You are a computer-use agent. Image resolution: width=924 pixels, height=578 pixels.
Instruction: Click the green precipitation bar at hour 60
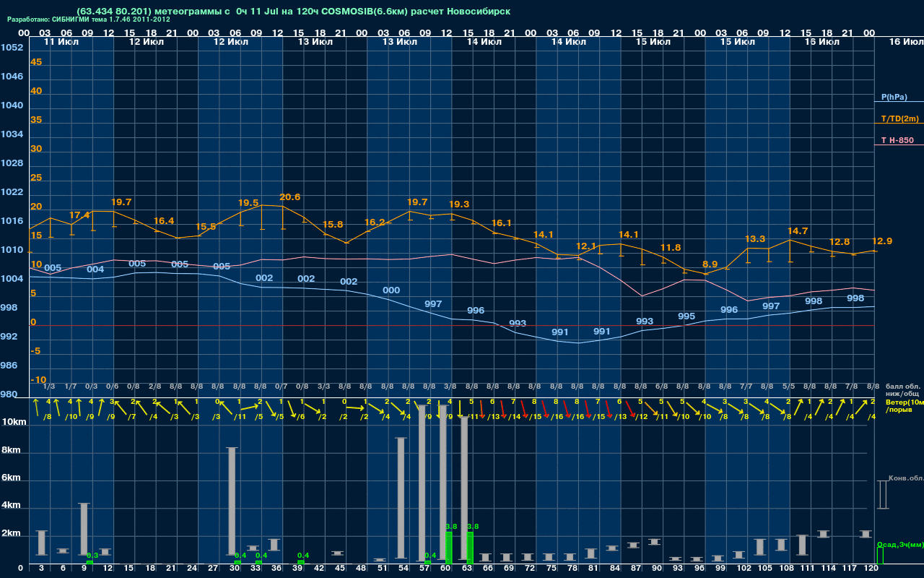449,548
